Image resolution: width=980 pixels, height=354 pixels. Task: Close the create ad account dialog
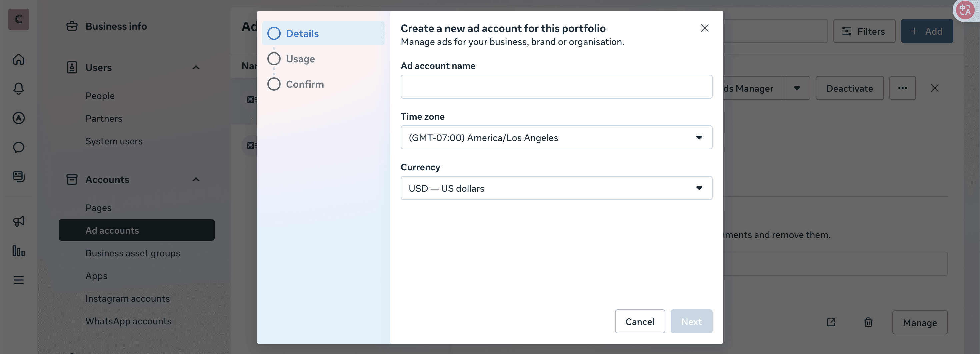pos(704,28)
